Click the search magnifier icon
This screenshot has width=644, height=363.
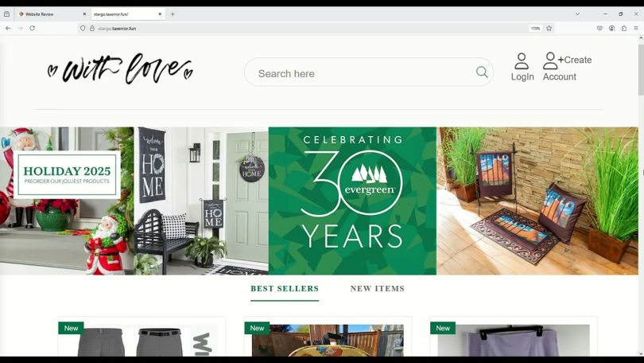click(x=482, y=72)
